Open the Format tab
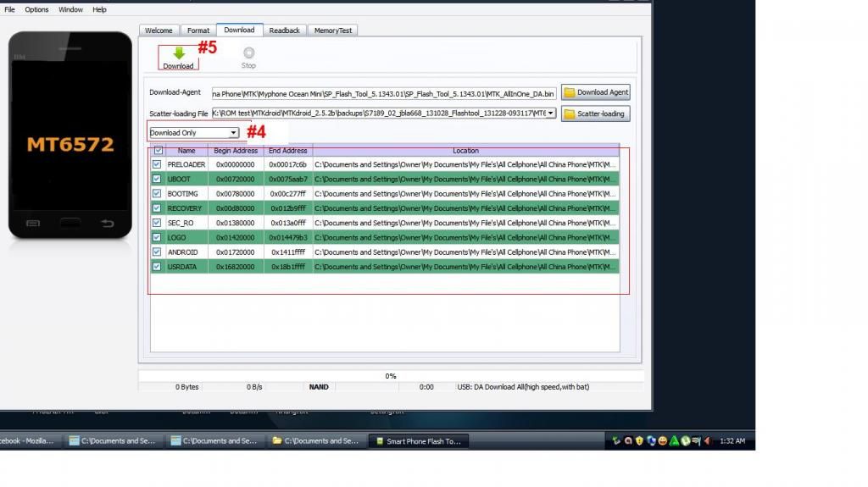Viewport: 868px width, 487px height. (198, 30)
